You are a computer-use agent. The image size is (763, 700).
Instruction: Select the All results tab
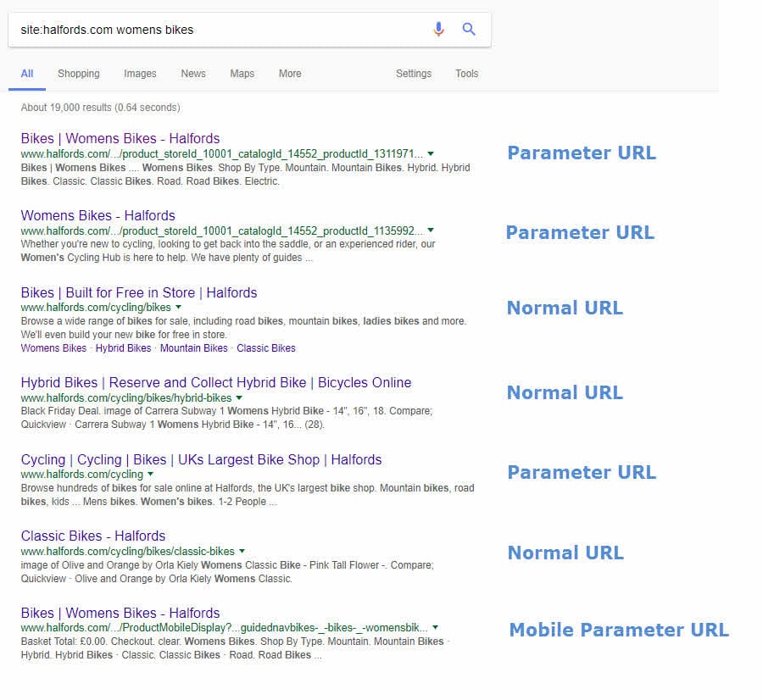(27, 74)
